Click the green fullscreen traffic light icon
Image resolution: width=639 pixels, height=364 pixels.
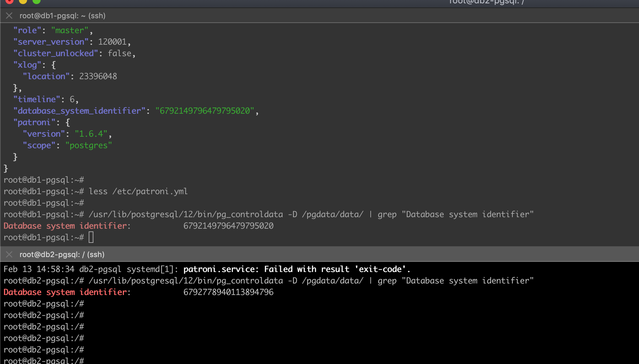36,2
